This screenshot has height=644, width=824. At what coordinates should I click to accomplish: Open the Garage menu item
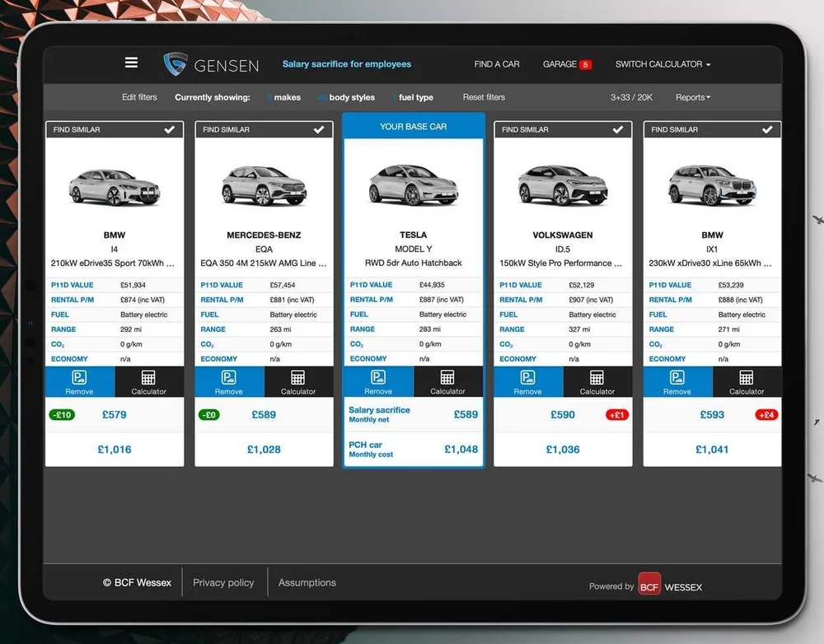point(559,64)
